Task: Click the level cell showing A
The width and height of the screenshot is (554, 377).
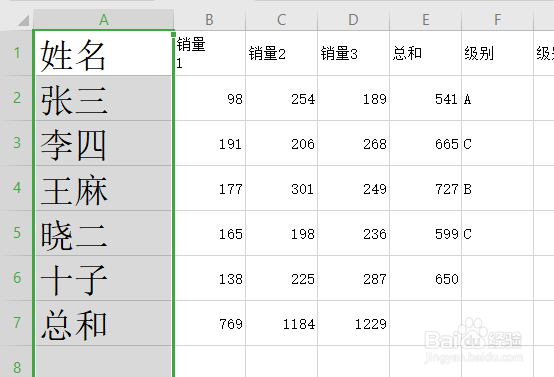Action: 497,98
